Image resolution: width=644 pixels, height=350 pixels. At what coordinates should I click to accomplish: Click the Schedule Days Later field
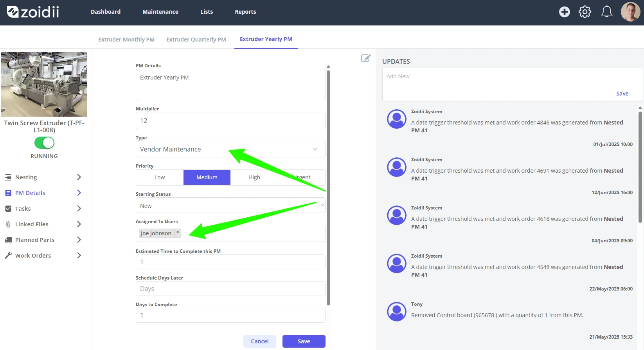pyautogui.click(x=230, y=289)
